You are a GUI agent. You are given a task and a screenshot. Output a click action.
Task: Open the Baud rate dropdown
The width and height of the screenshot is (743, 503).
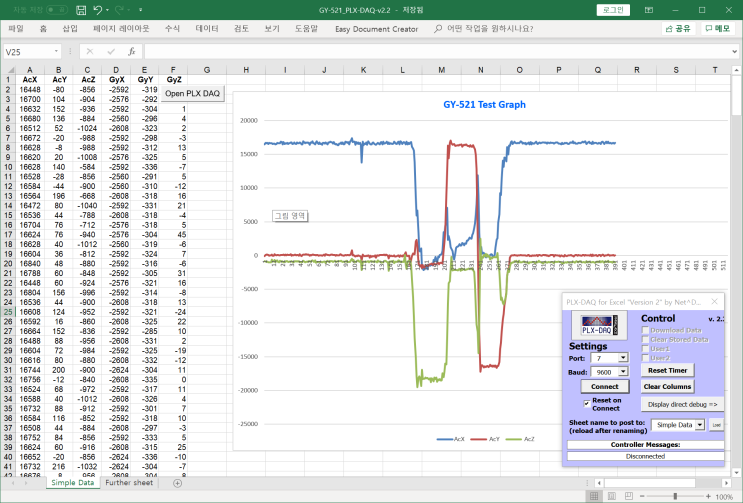pos(622,371)
